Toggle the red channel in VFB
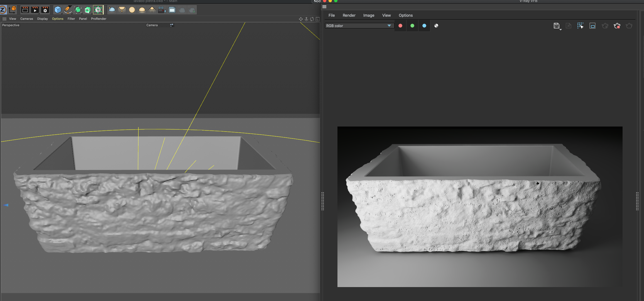The height and width of the screenshot is (301, 644). [400, 26]
